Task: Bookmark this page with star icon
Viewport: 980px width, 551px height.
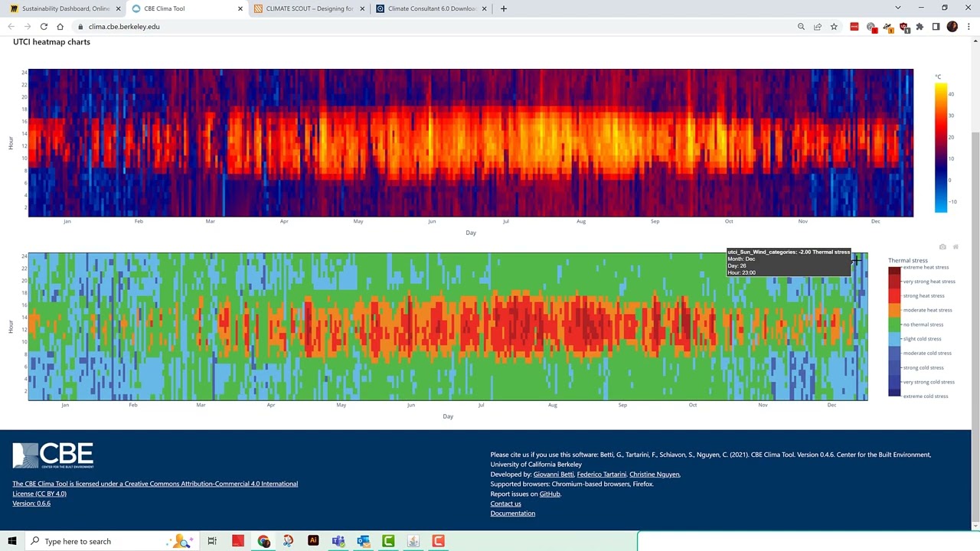Action: point(834,27)
